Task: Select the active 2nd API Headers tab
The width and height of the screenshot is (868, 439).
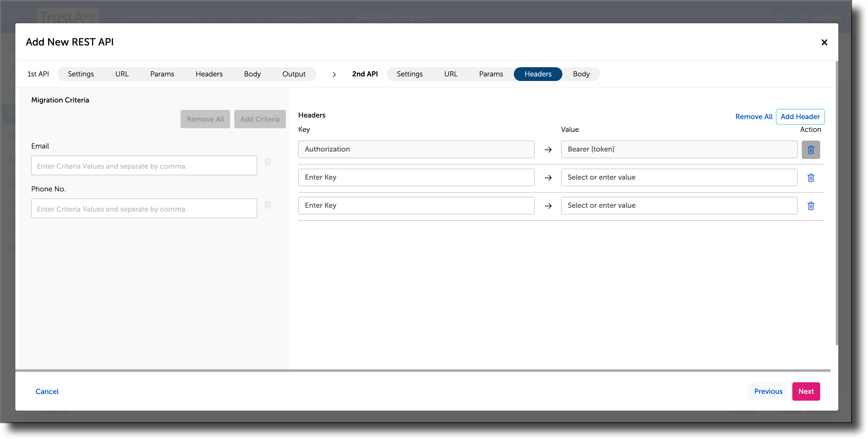Action: [x=538, y=74]
